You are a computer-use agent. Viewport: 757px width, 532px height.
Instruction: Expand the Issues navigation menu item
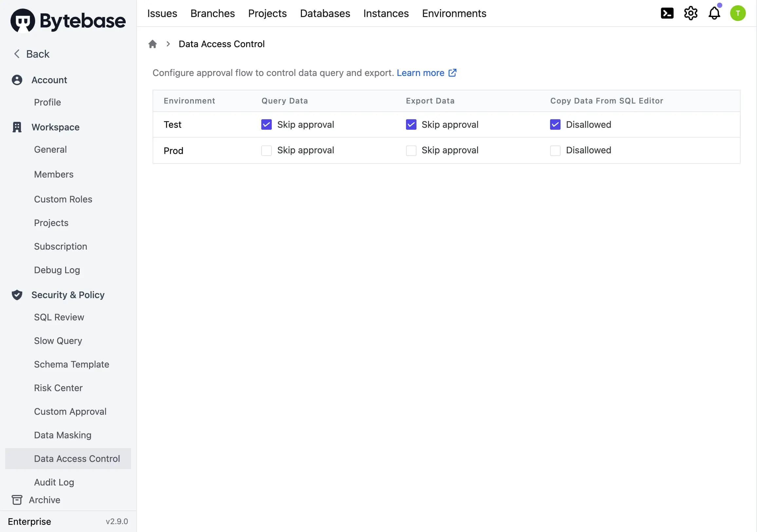pyautogui.click(x=162, y=13)
